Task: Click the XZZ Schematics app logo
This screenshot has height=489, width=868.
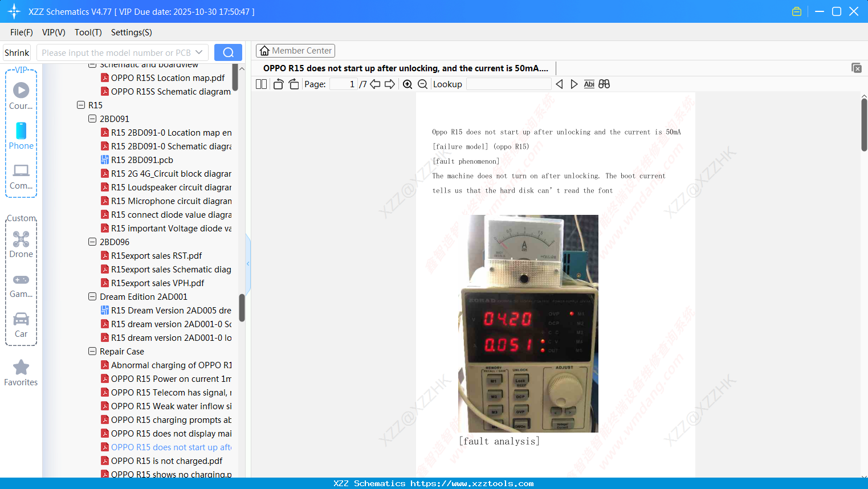Action: click(14, 11)
